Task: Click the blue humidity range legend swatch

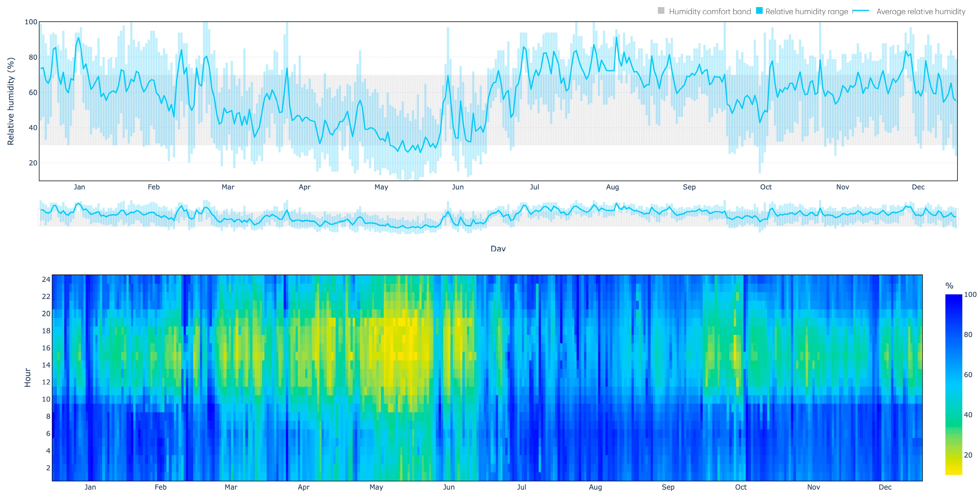Action: (759, 11)
